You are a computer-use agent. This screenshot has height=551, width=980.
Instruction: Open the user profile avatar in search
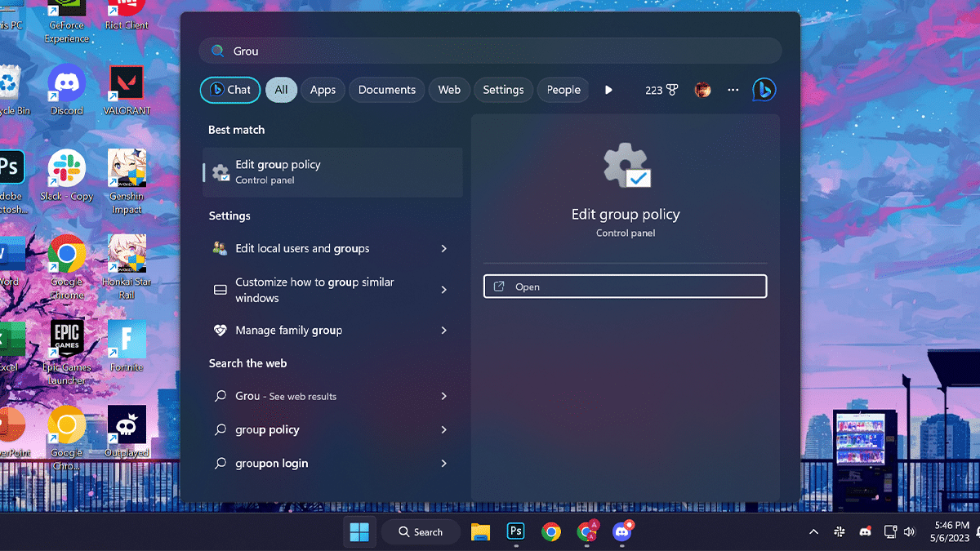(x=702, y=90)
